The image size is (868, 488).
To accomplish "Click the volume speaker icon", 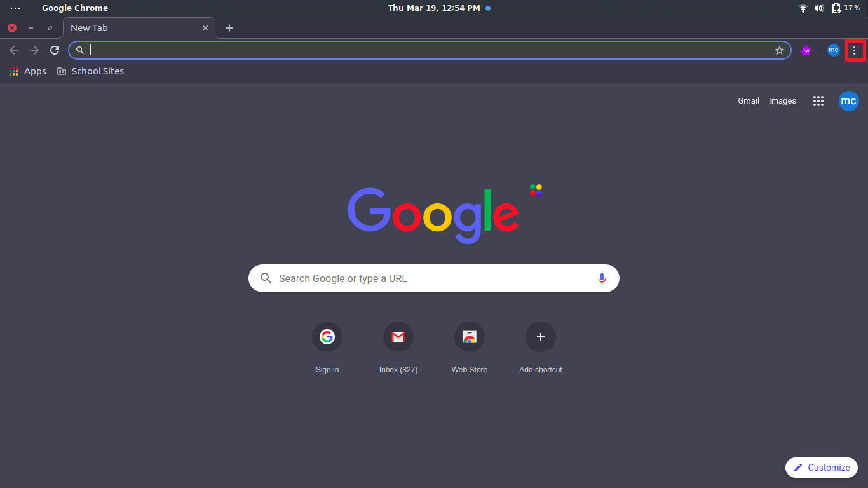I will point(819,8).
